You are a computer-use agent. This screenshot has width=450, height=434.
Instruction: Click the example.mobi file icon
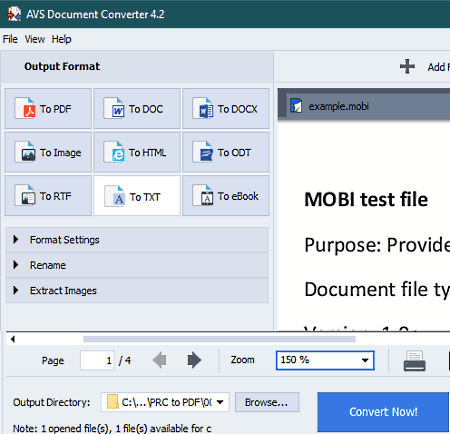pyautogui.click(x=296, y=106)
